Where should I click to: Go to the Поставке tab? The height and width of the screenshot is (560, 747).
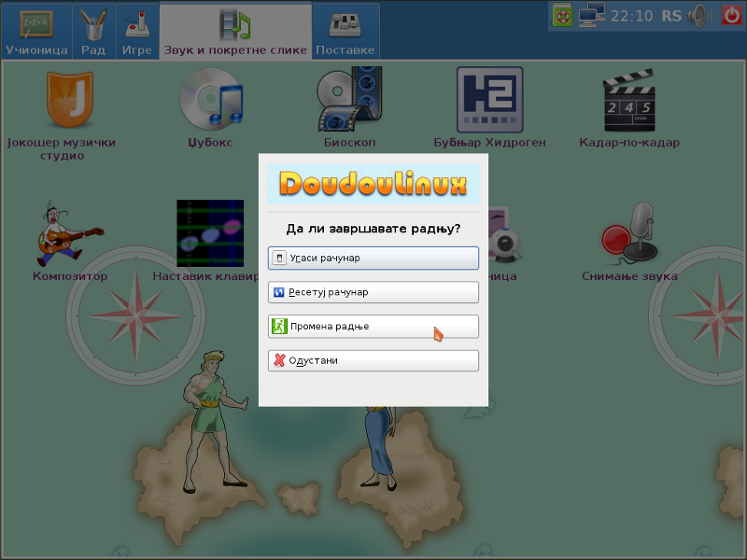coord(345,31)
